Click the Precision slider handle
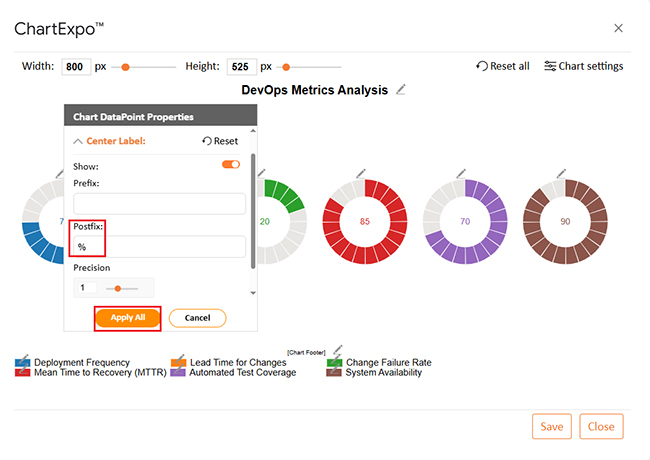 point(118,288)
